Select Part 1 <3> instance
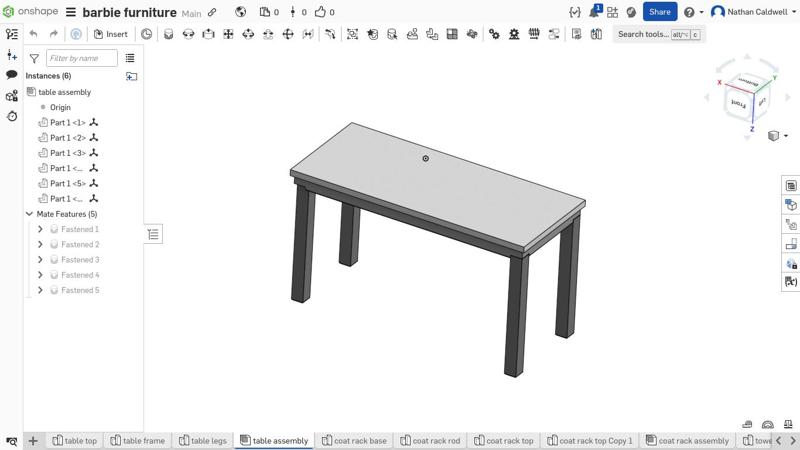 (x=68, y=153)
